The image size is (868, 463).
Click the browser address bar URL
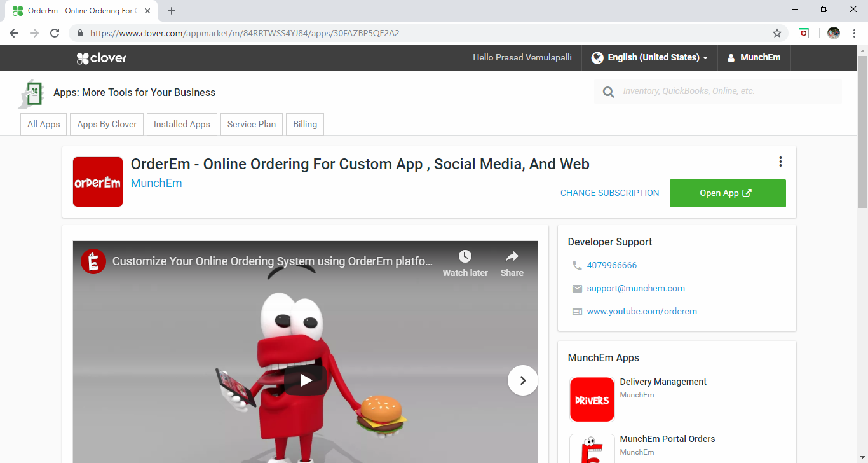pos(245,33)
